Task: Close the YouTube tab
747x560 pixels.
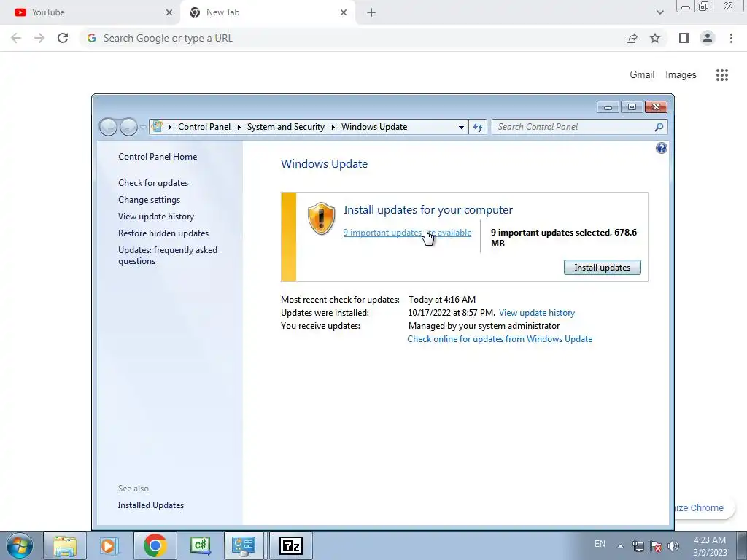Action: [x=169, y=12]
